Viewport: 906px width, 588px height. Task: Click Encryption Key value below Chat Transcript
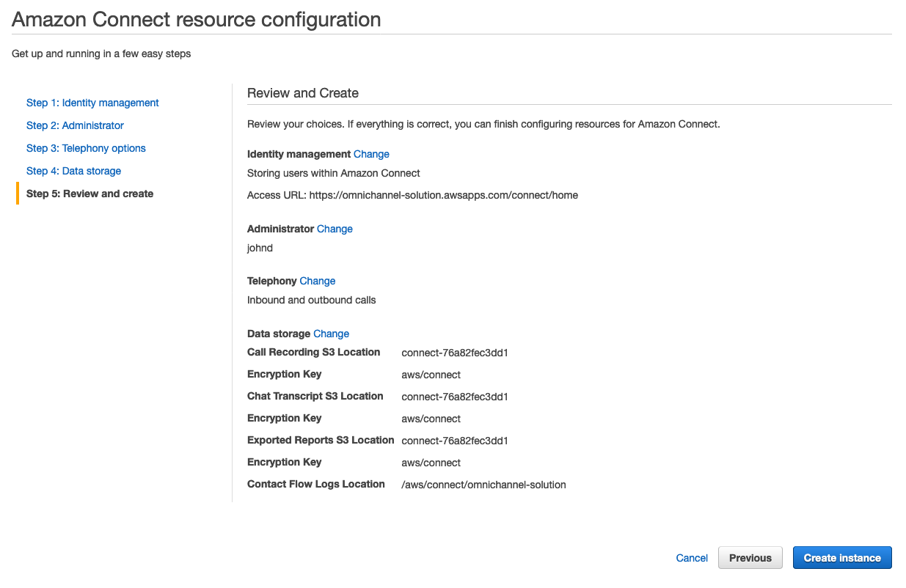(x=431, y=419)
